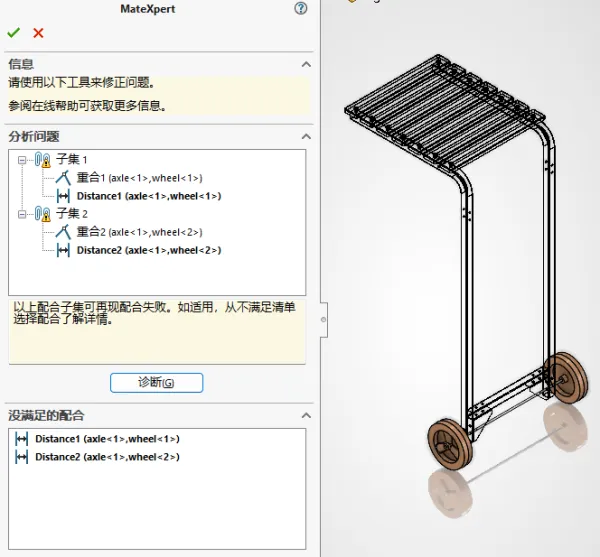Collapse the 子集 1 tree node
Screen dimensions: 600x557
[22, 160]
